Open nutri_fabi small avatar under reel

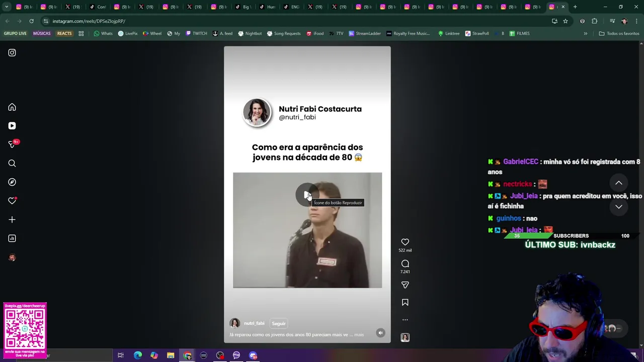point(234,323)
